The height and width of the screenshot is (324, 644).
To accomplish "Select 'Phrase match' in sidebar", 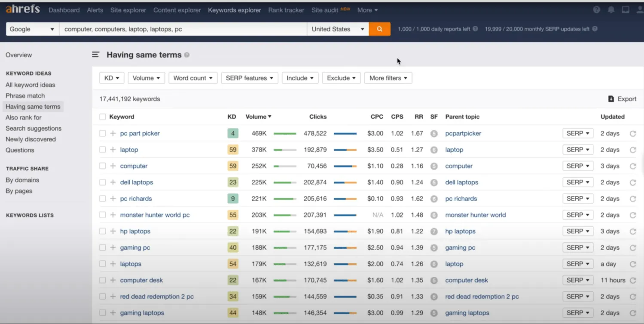I will click(25, 96).
